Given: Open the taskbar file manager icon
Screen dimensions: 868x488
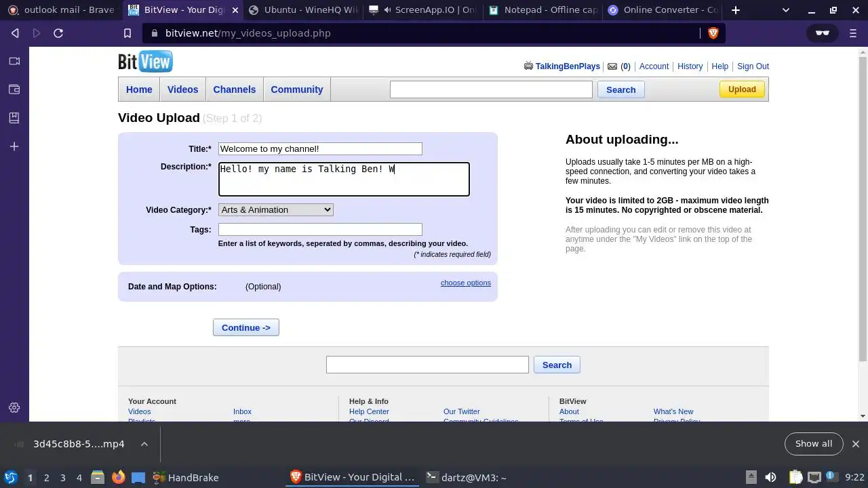Looking at the screenshot, I should coord(98,477).
